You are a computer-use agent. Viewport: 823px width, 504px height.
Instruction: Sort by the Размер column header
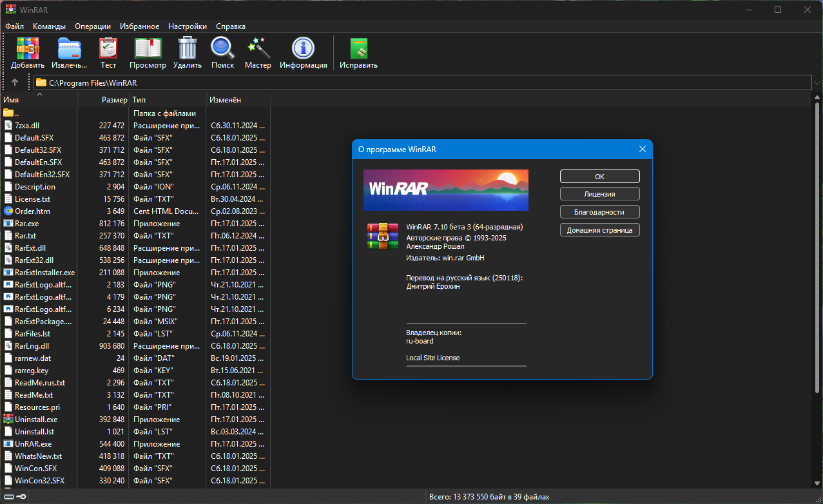[x=104, y=100]
